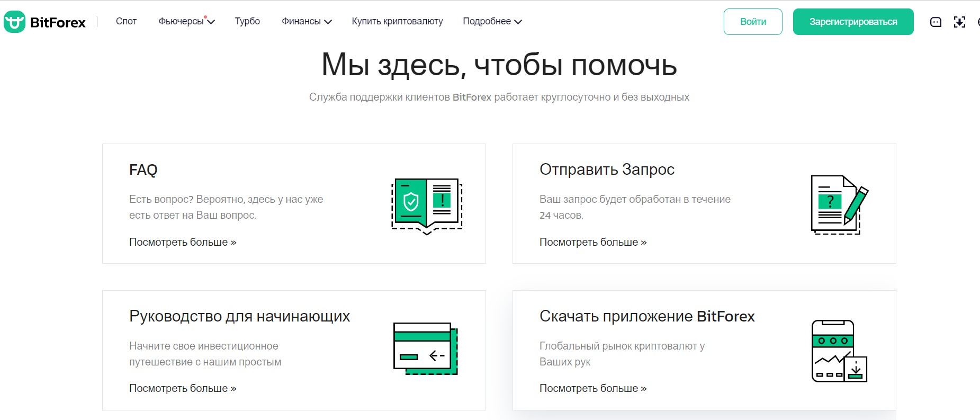
Task: Open the Турбо menu item
Action: tap(247, 21)
